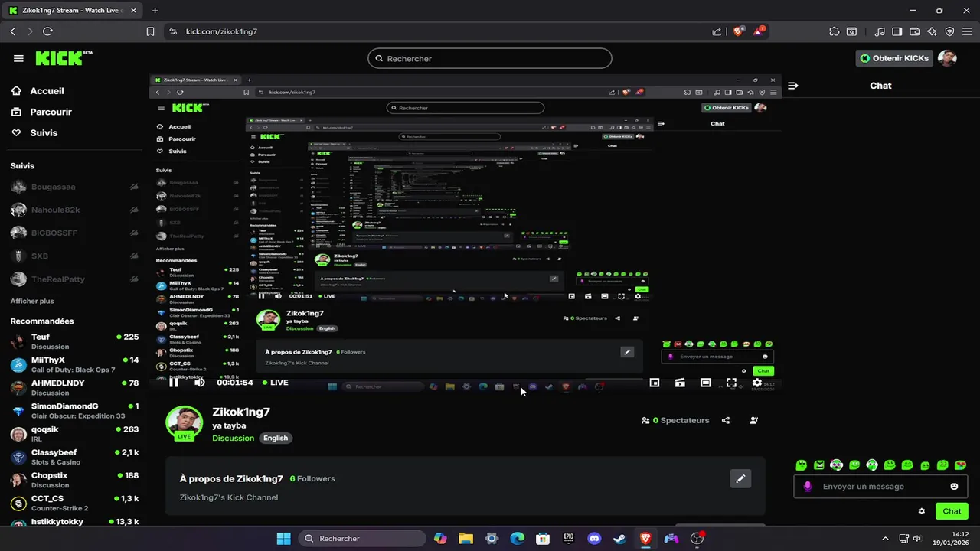The width and height of the screenshot is (980, 551).
Task: Open followed channel Nahoule82k
Action: [x=74, y=210]
